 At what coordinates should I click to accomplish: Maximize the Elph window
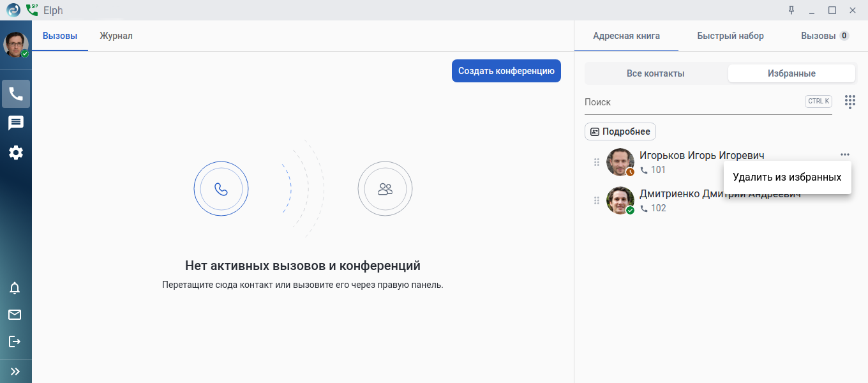pyautogui.click(x=832, y=10)
